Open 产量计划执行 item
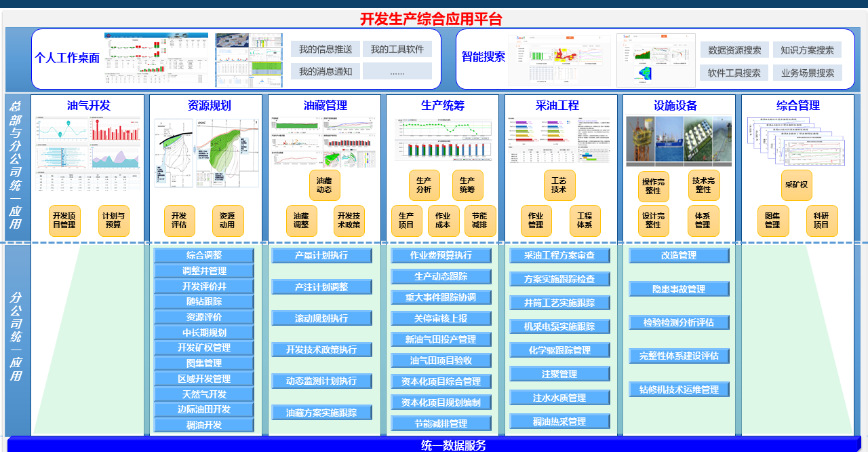 coord(321,256)
